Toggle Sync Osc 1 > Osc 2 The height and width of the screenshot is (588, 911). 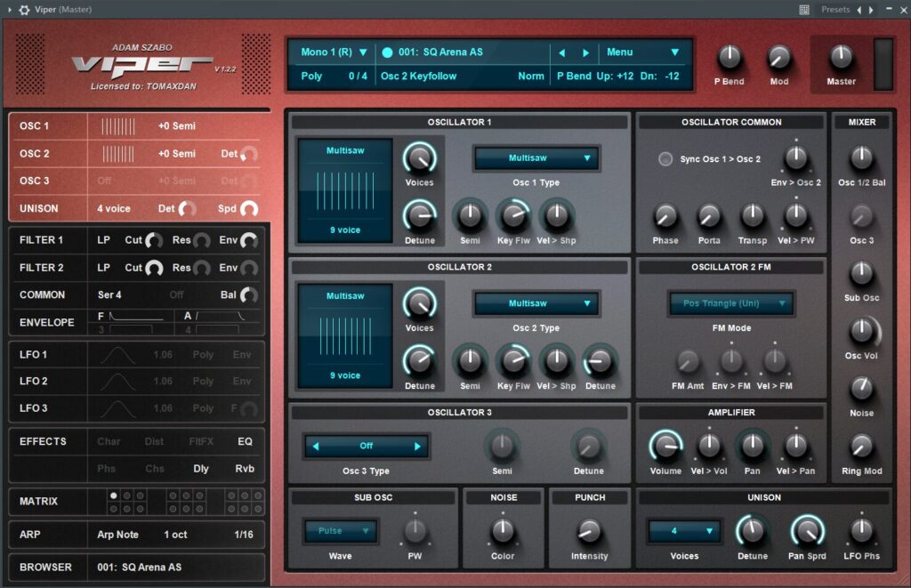click(x=665, y=159)
